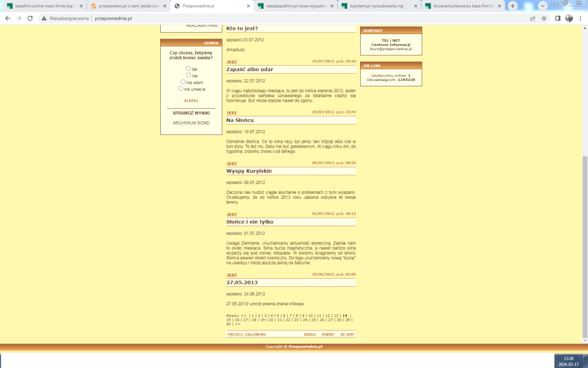Go back using the browser back arrow
This screenshot has width=588, height=368.
[x=7, y=18]
